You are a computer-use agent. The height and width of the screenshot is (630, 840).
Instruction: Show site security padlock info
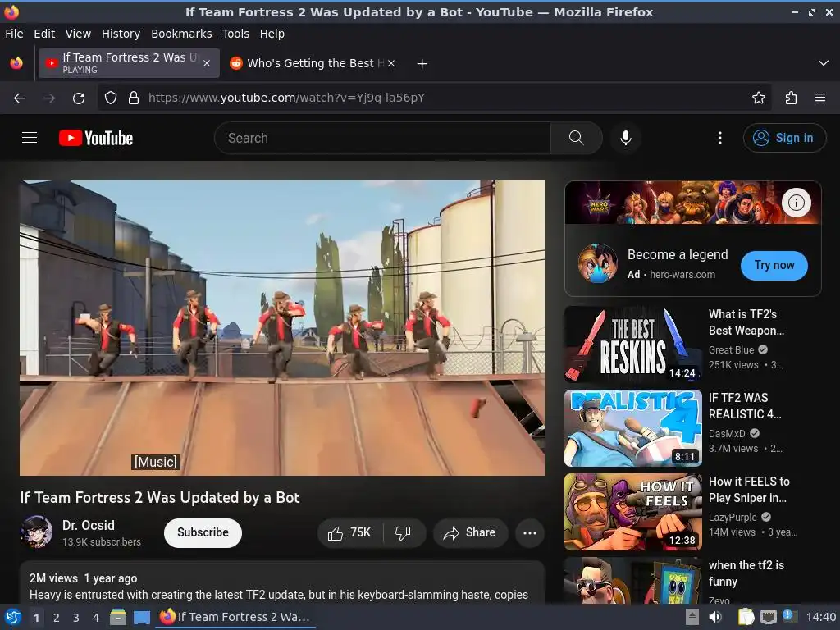(x=134, y=98)
